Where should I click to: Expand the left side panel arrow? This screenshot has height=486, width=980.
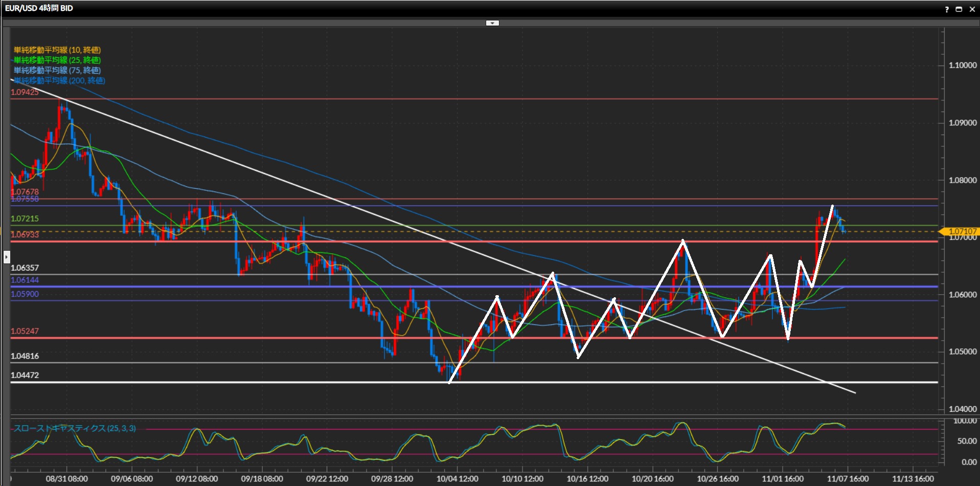pos(7,256)
